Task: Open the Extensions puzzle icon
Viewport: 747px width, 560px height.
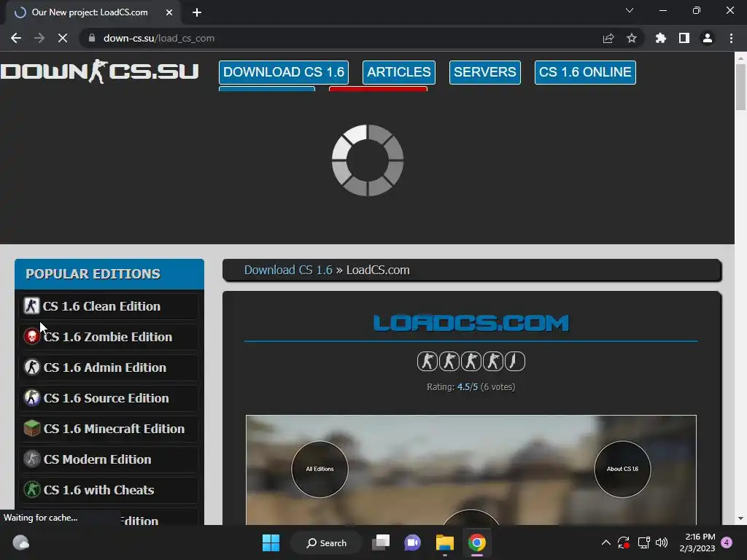Action: [x=661, y=38]
